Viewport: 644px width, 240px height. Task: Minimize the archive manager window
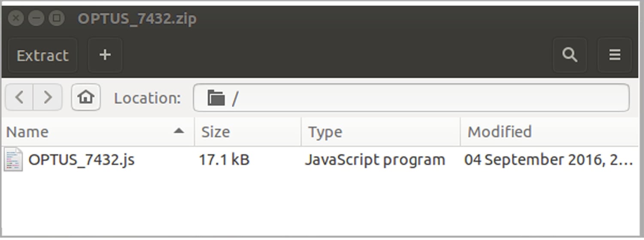tap(36, 18)
